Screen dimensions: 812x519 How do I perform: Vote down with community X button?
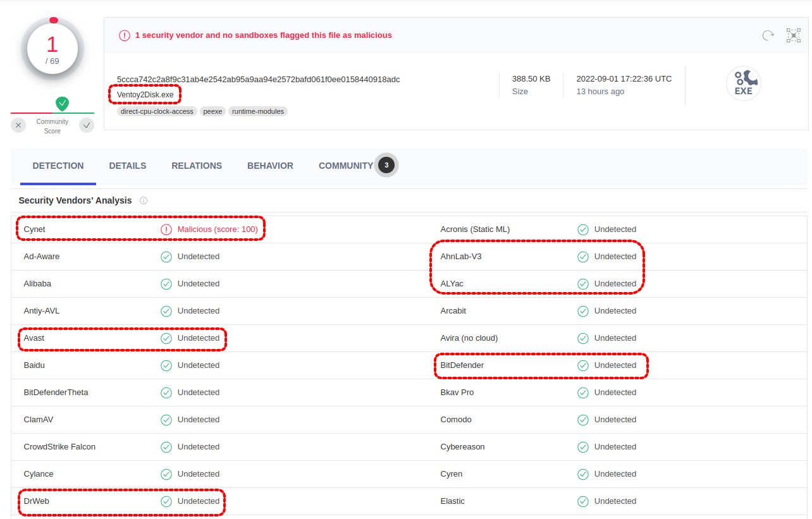18,125
